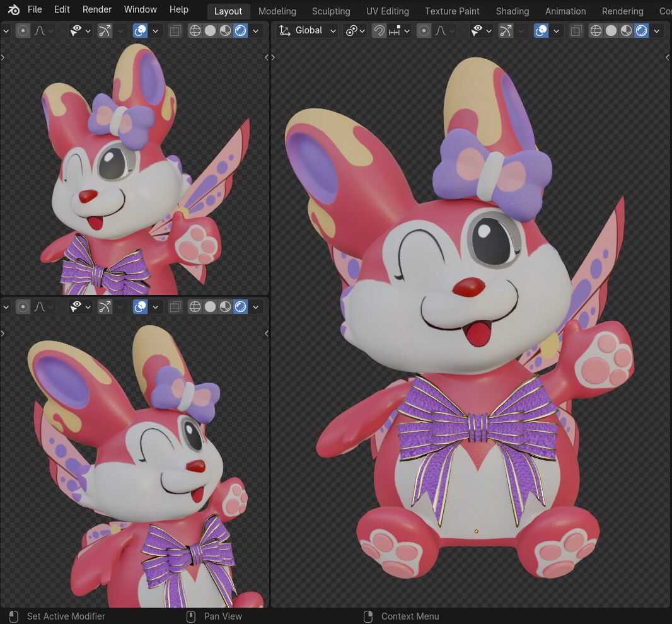The image size is (672, 624).
Task: Select Solid shading in the bottom-left viewport
Action: coord(210,307)
